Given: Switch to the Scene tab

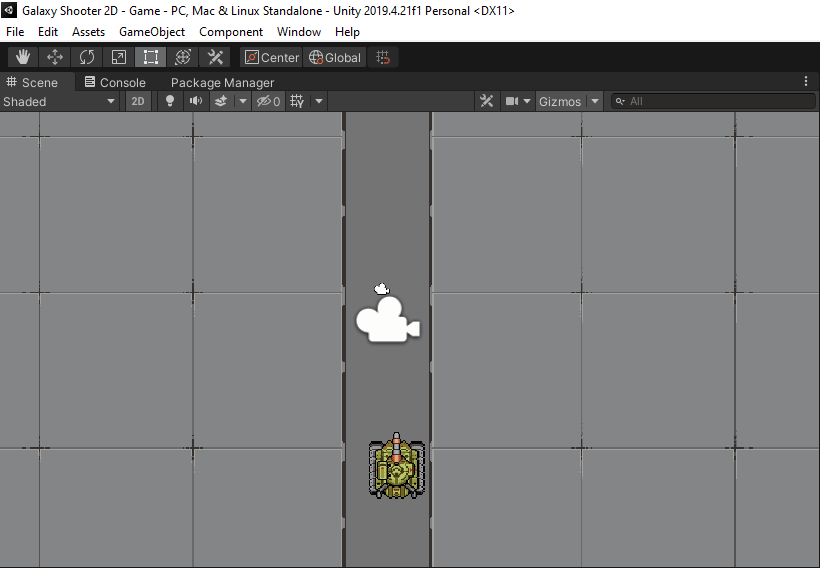Looking at the screenshot, I should pos(32,83).
